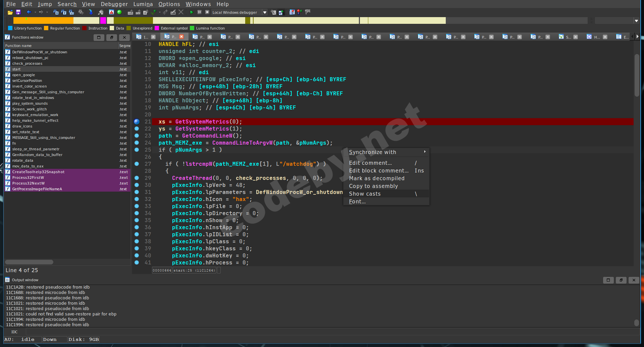Toggle breakpoint dot at line 41
Image resolution: width=644 pixels, height=347 pixels.
(137, 262)
